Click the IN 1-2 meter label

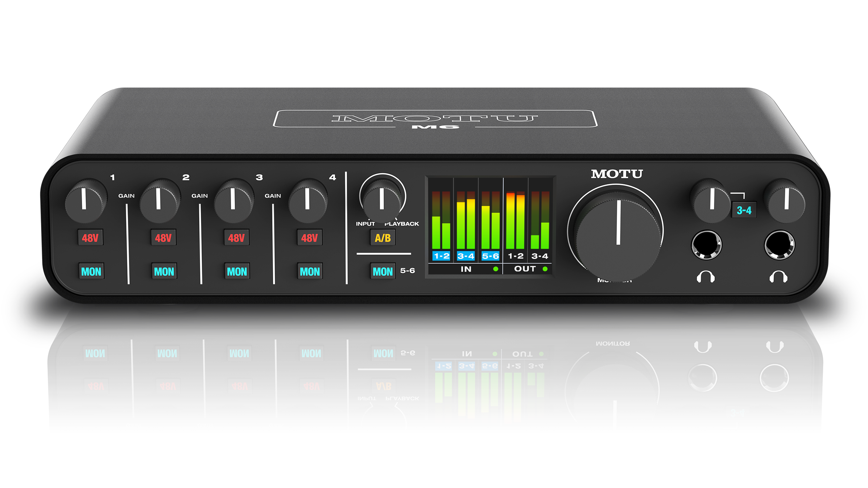(x=441, y=256)
